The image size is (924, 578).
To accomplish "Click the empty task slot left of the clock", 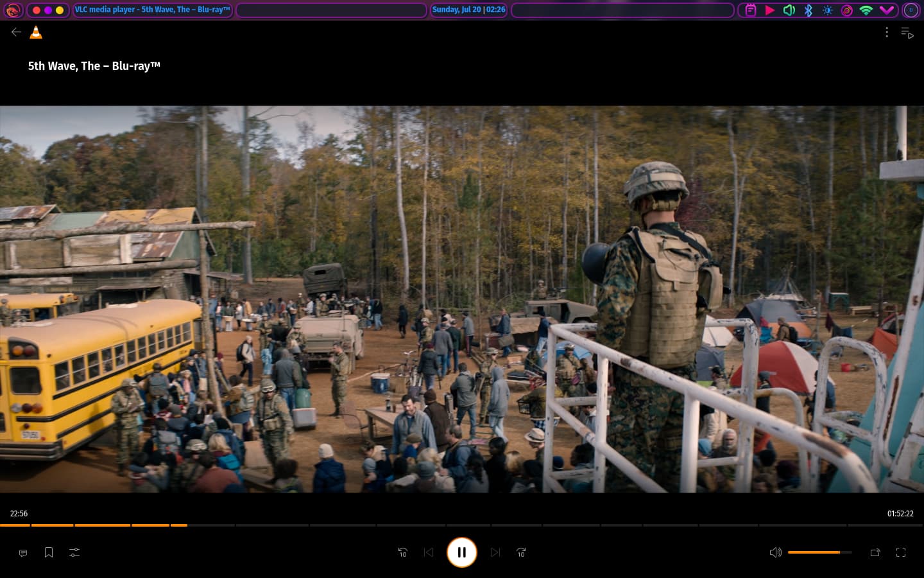I will pyautogui.click(x=331, y=10).
